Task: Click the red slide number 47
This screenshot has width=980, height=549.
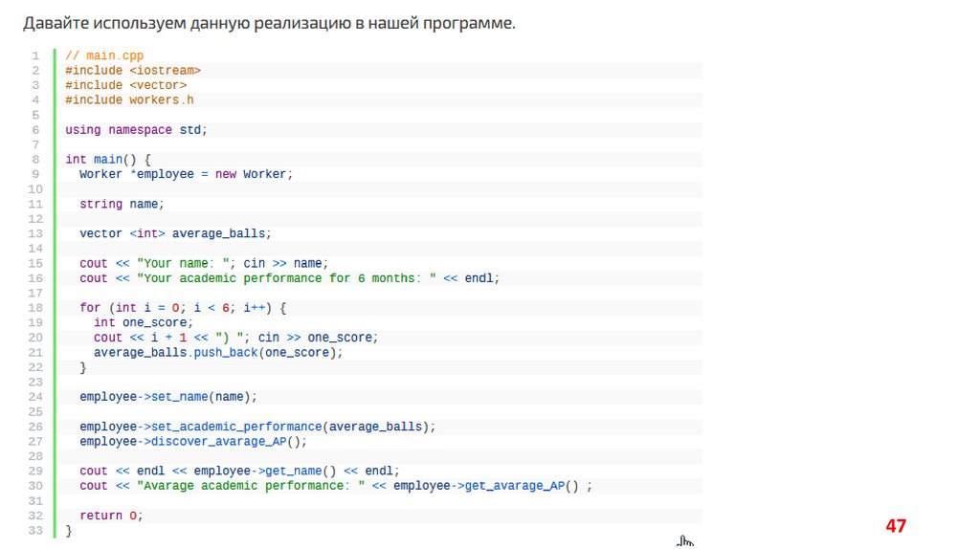Action: tap(895, 525)
